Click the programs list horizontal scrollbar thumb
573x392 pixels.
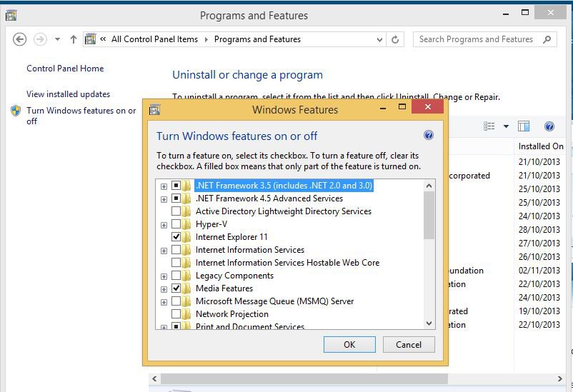tap(304, 378)
